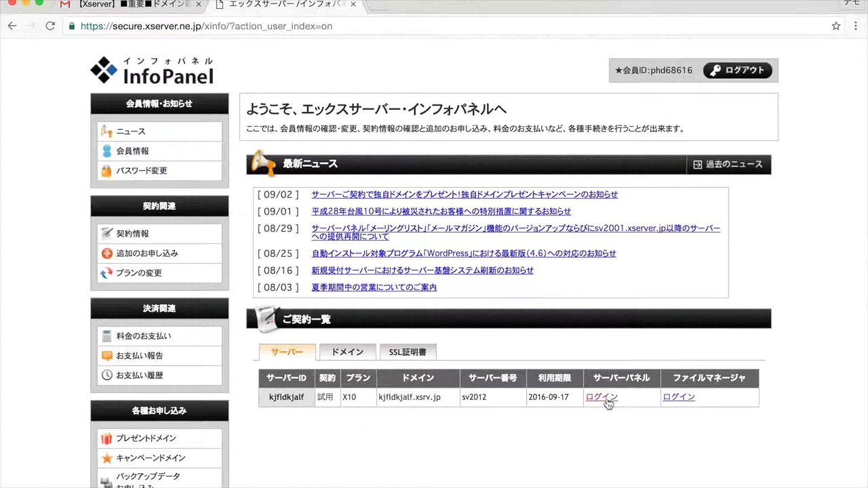Click the ログアウト button
Screen dimensions: 868x488
point(738,70)
